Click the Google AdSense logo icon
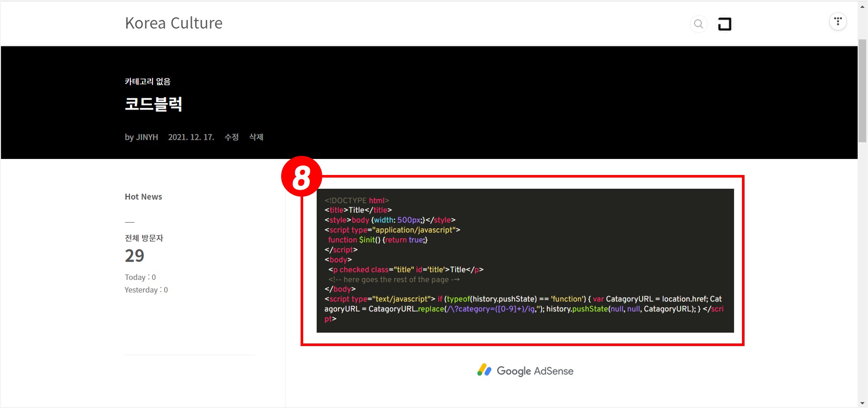The image size is (868, 408). click(484, 370)
